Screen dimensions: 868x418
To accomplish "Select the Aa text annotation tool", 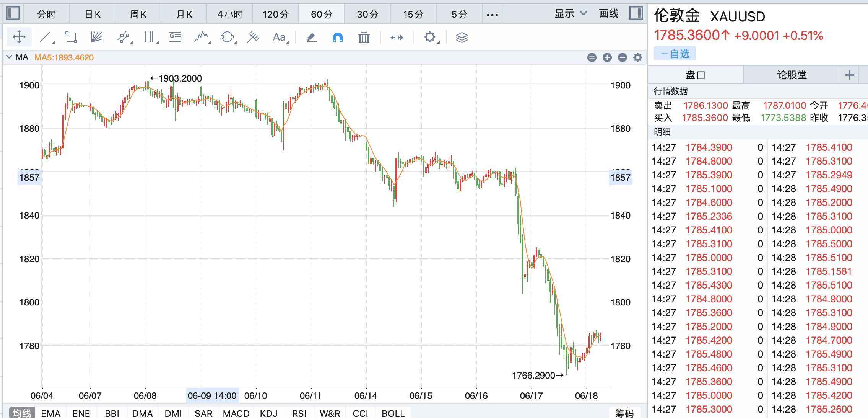I will [x=280, y=37].
